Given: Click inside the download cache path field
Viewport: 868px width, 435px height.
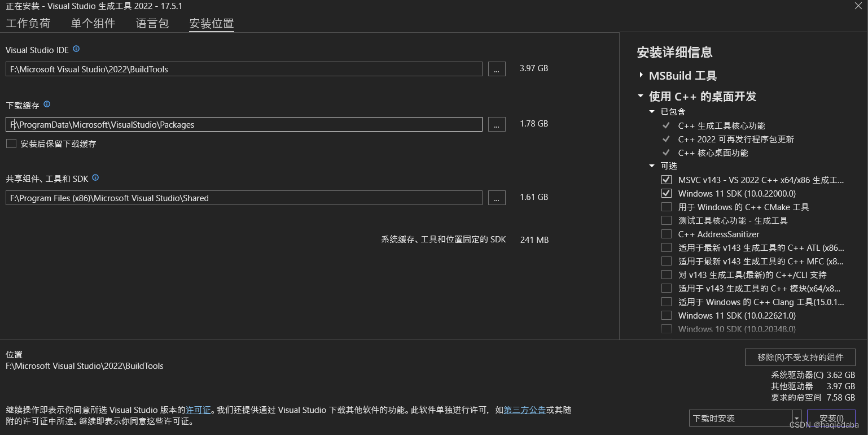Looking at the screenshot, I should tap(243, 124).
